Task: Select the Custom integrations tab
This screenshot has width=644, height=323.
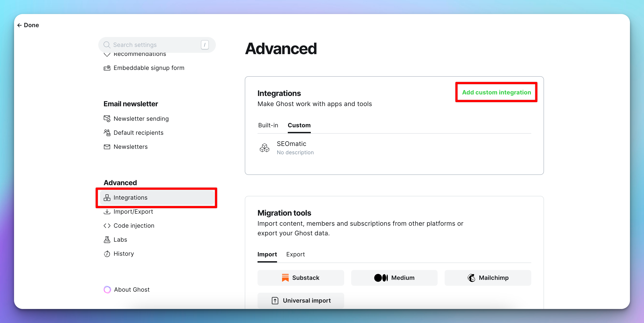Action: (x=299, y=125)
